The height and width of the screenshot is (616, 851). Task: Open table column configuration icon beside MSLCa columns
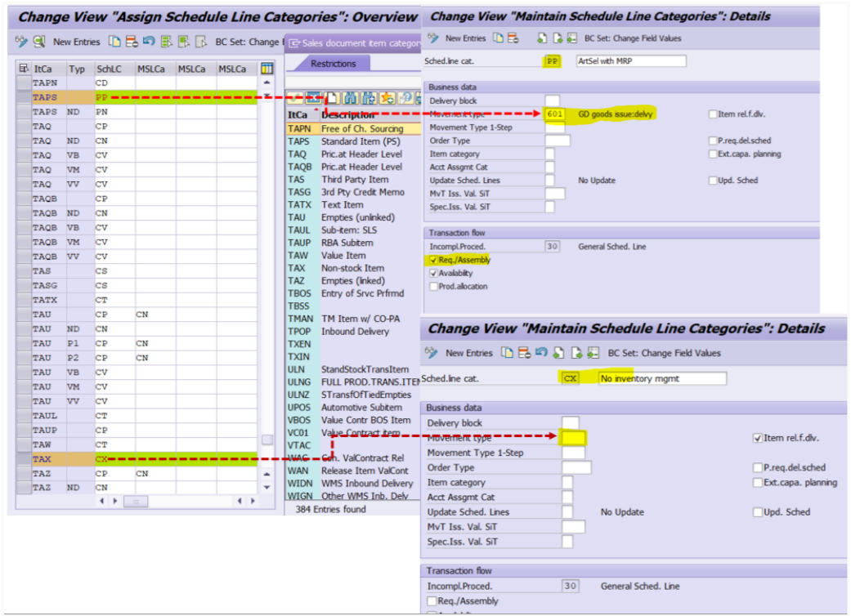point(266,69)
